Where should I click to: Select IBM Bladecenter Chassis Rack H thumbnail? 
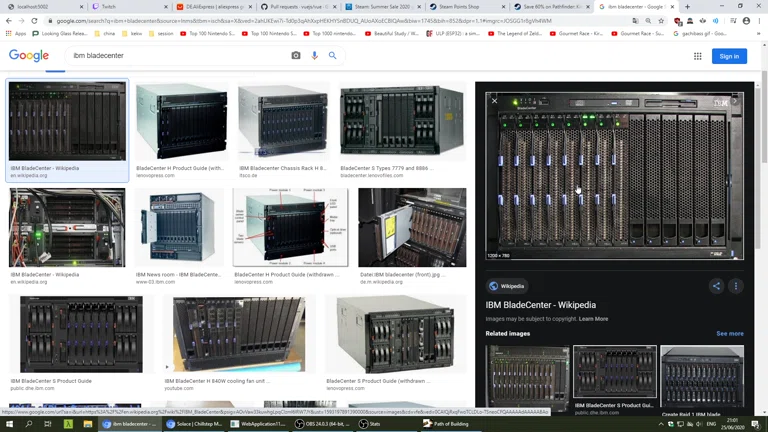283,122
